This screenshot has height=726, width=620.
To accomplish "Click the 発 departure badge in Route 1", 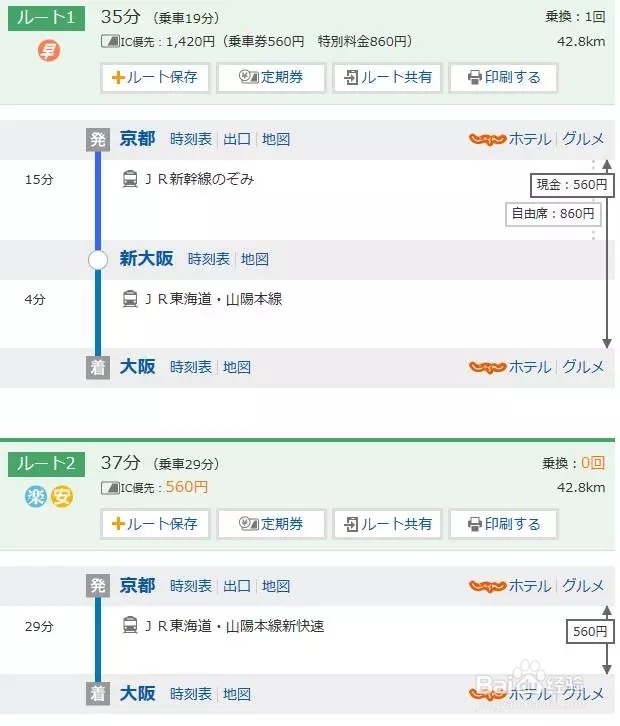I will click(x=97, y=139).
